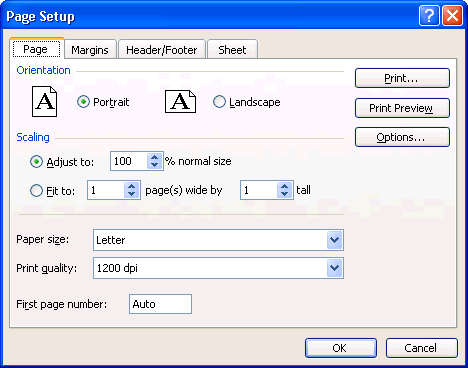Confirm settings with the OK button

point(341,348)
